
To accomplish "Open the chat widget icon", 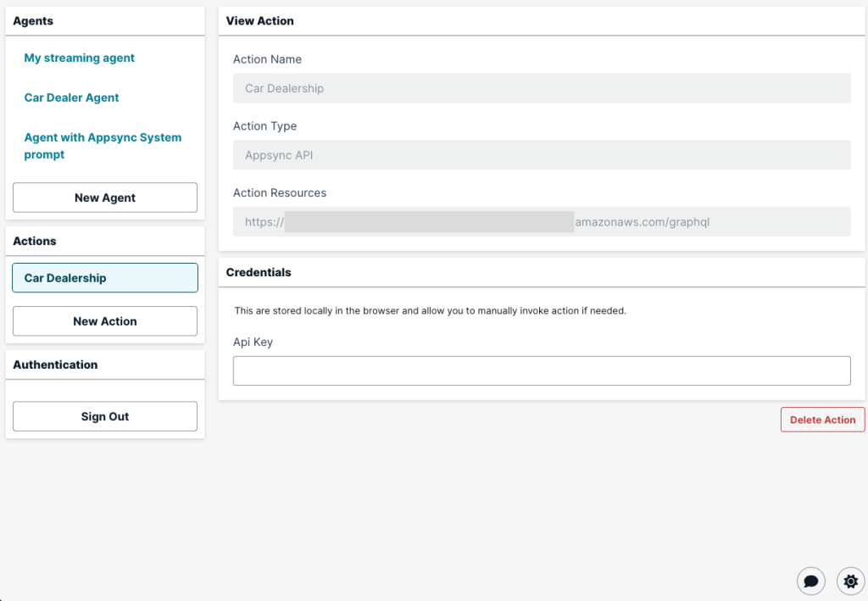I will pyautogui.click(x=810, y=581).
